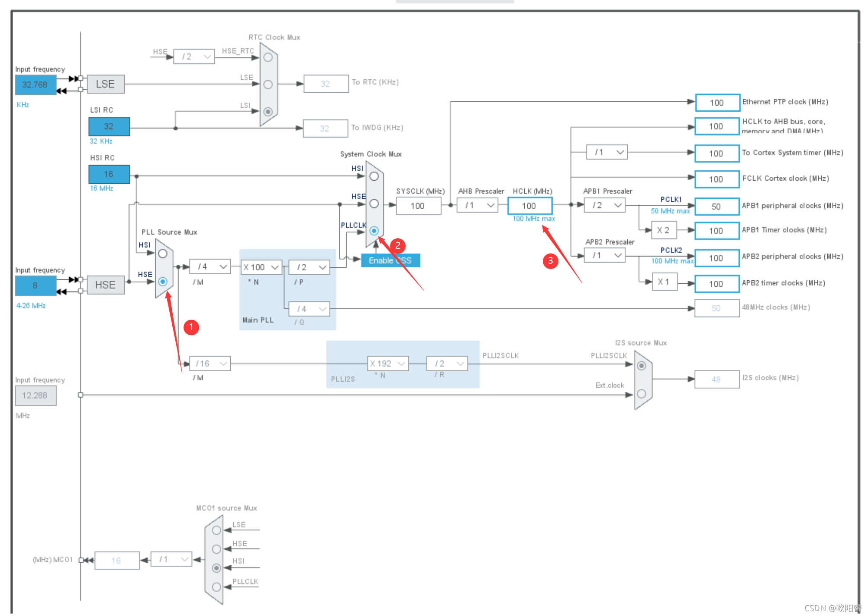Edit LSE input frequency 32.768 field
868x616 pixels.
pos(35,84)
